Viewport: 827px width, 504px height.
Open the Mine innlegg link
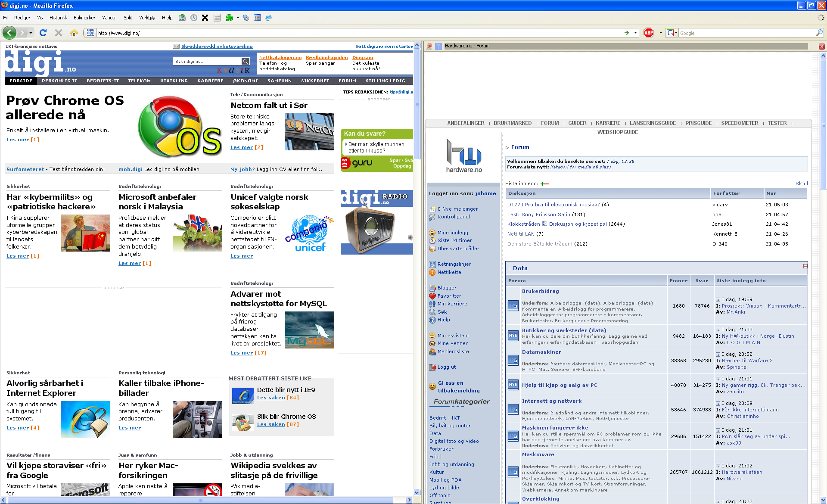pyautogui.click(x=453, y=233)
